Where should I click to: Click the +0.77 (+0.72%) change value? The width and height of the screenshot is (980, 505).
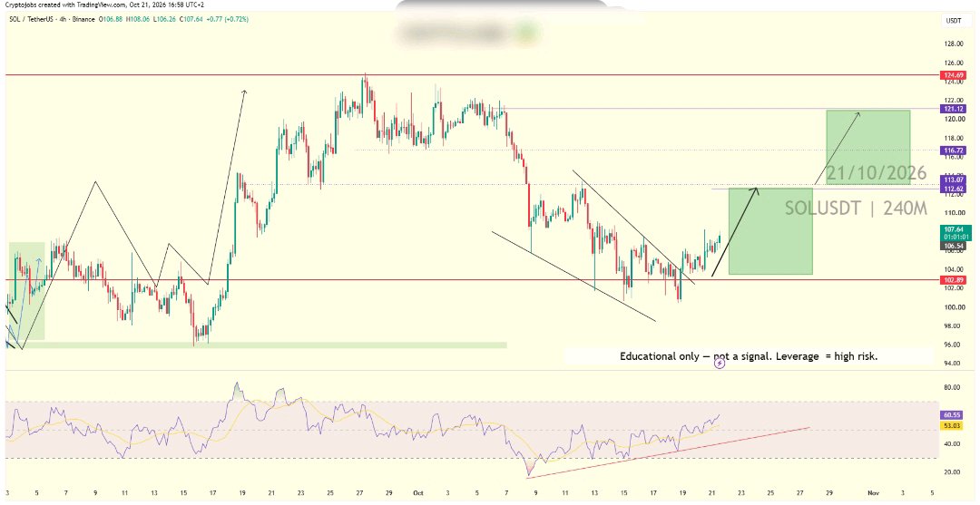point(228,19)
